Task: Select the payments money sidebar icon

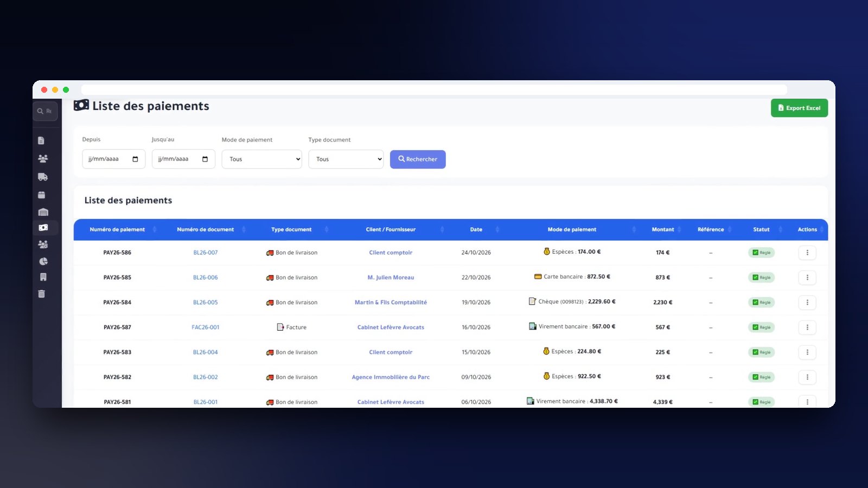Action: [43, 228]
